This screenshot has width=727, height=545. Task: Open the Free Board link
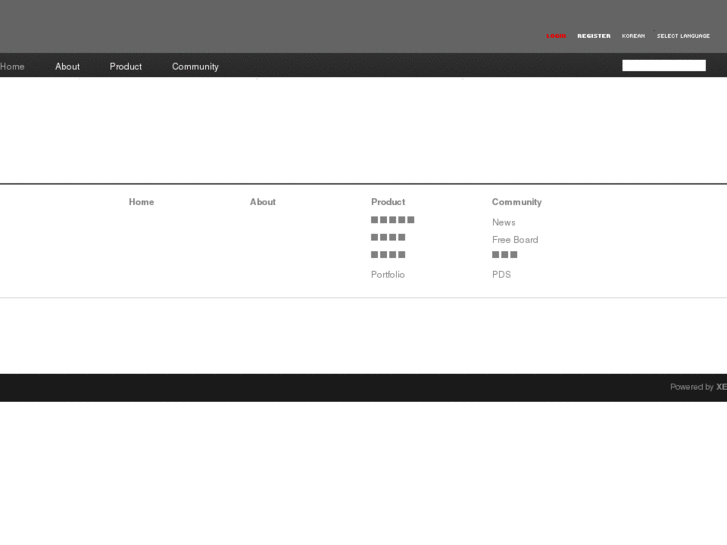tap(515, 240)
